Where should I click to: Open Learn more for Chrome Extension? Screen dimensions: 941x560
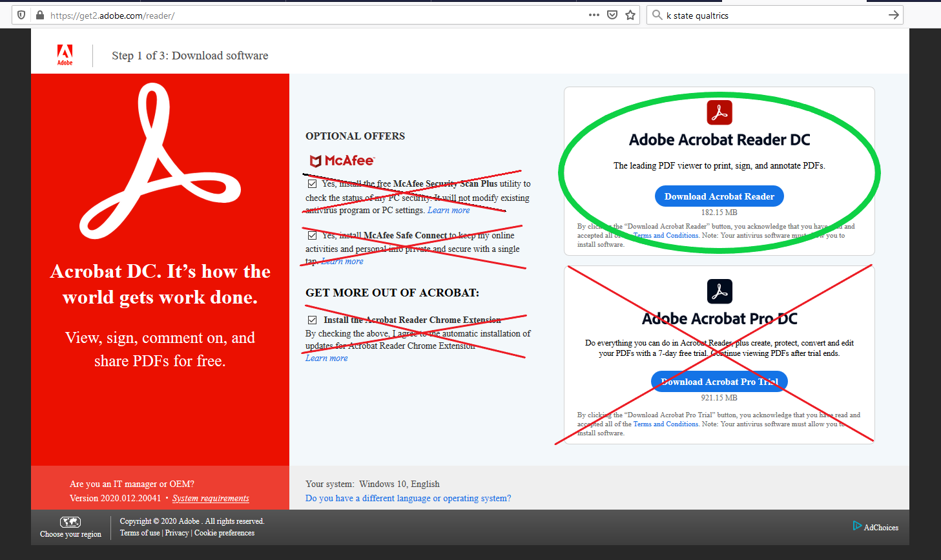coord(327,358)
